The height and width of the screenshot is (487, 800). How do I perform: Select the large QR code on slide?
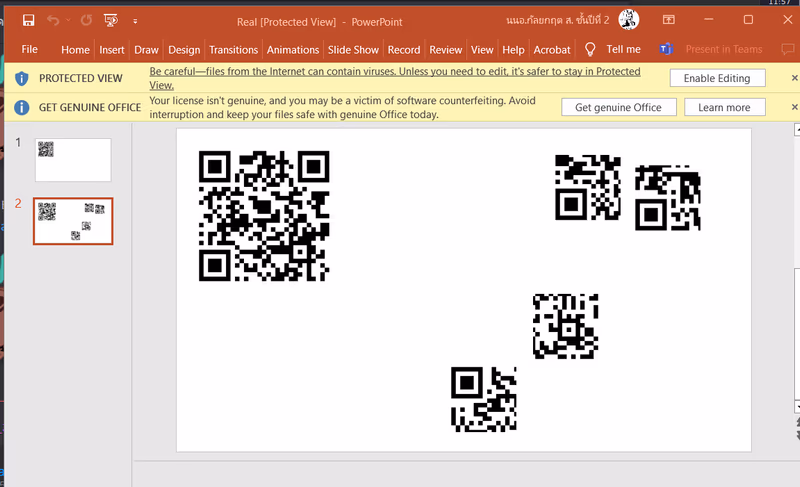click(264, 216)
